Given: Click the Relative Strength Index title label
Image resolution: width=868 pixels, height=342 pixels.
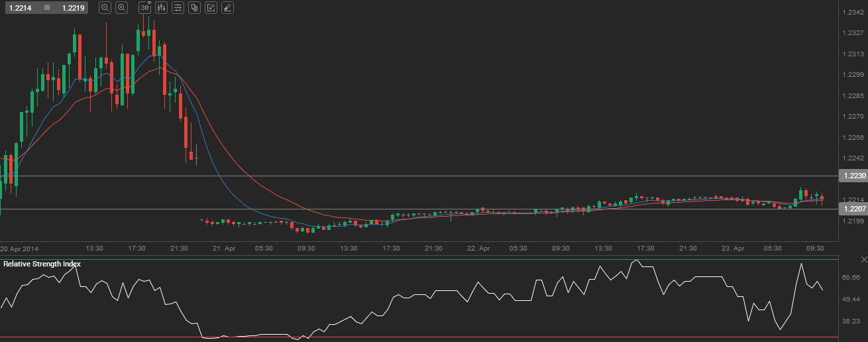Looking at the screenshot, I should (x=42, y=264).
